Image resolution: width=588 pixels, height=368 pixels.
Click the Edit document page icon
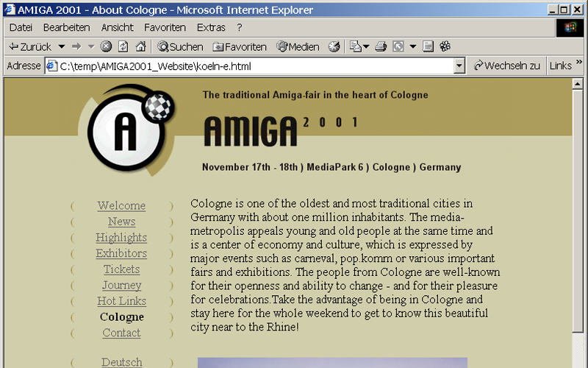[x=428, y=46]
